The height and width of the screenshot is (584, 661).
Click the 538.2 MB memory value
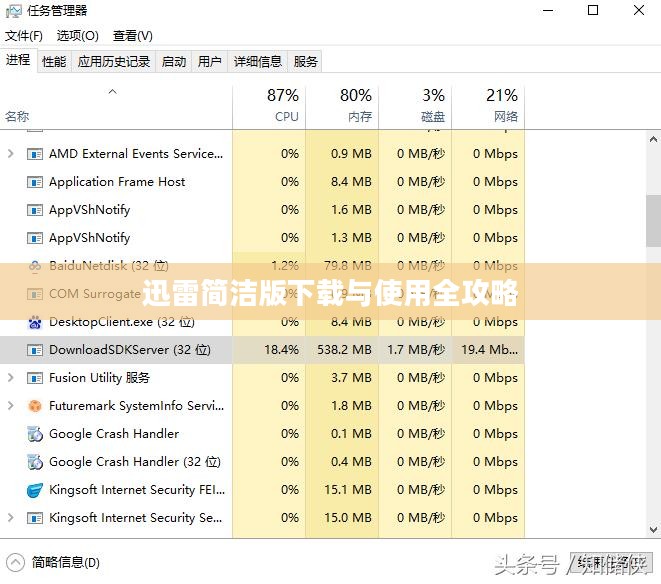[344, 350]
